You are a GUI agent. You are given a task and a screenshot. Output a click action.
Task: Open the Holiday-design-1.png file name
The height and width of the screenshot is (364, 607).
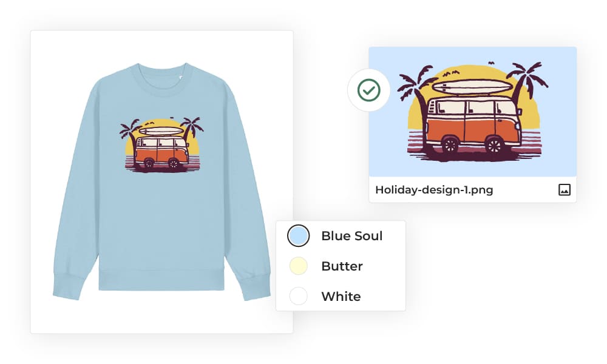point(434,190)
